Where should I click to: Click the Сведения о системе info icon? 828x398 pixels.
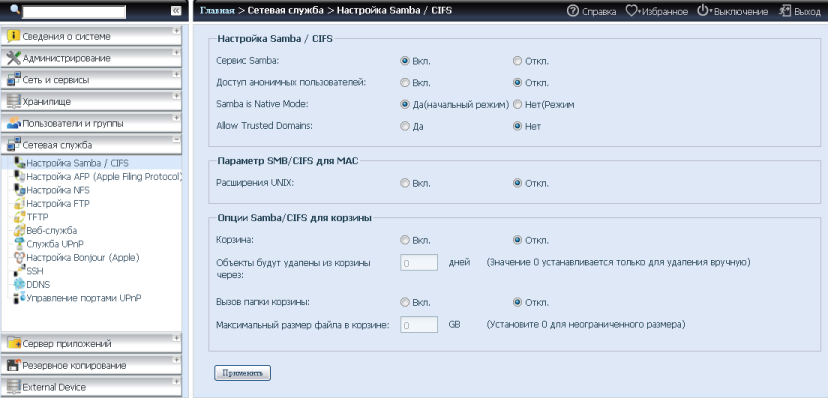[x=14, y=36]
